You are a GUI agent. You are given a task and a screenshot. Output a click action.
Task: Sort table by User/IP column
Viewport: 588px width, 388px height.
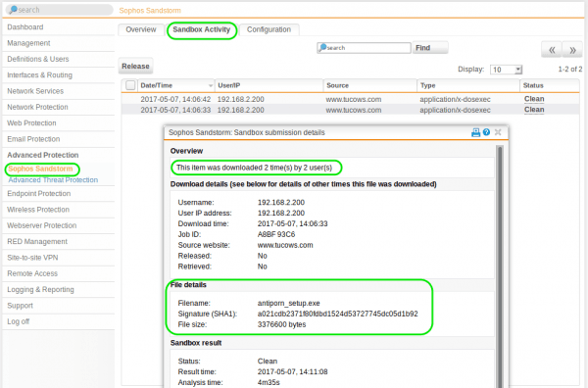click(269, 85)
